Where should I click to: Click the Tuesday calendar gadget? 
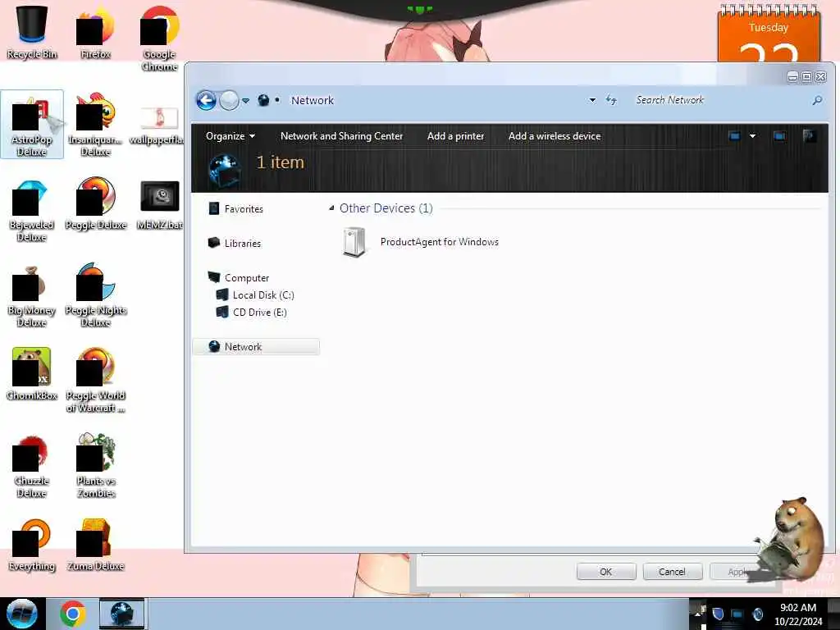(x=768, y=33)
